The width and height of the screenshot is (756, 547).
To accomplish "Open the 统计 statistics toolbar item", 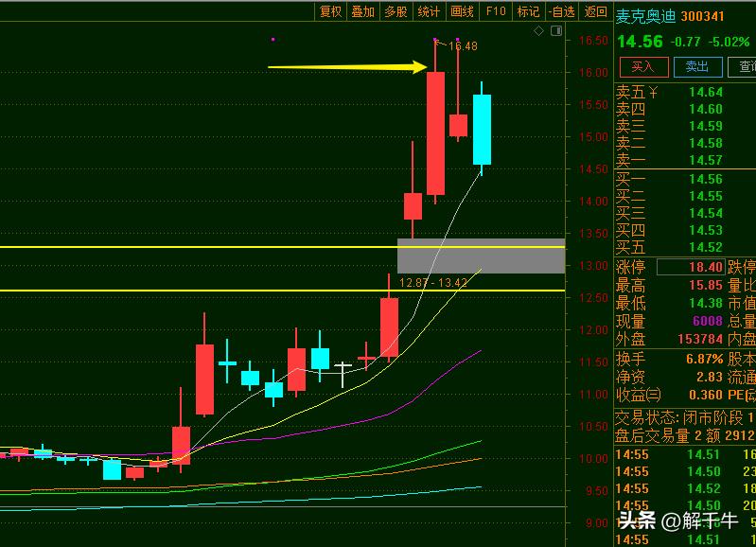I will click(x=429, y=11).
